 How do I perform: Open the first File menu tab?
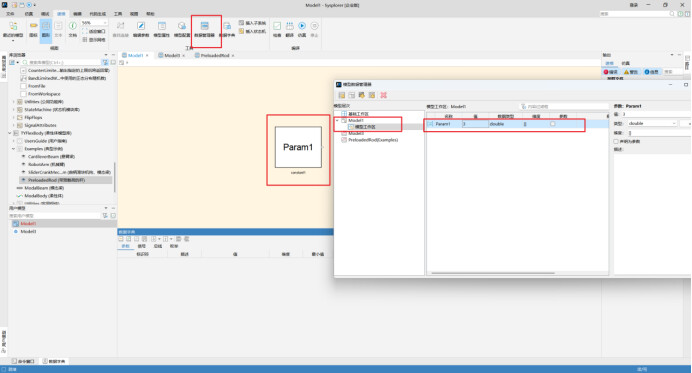pyautogui.click(x=10, y=14)
